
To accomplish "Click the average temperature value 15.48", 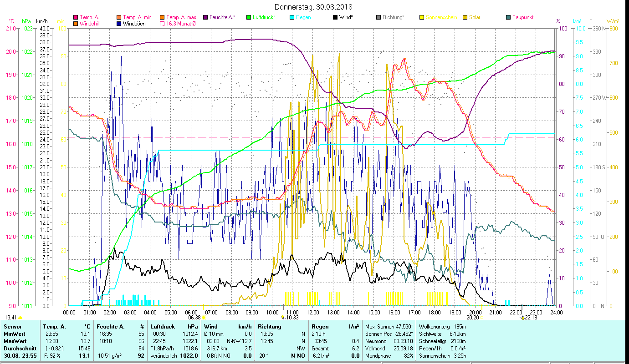I will pyautogui.click(x=84, y=349).
